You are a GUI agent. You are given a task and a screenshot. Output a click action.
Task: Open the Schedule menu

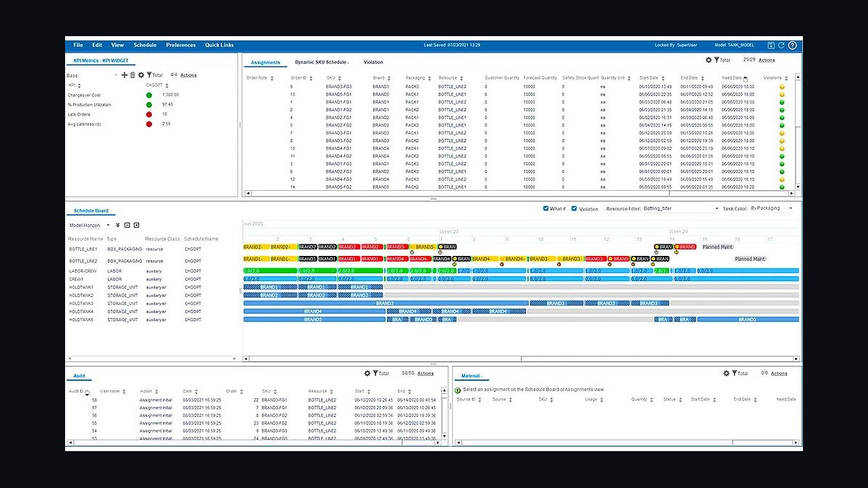[145, 45]
